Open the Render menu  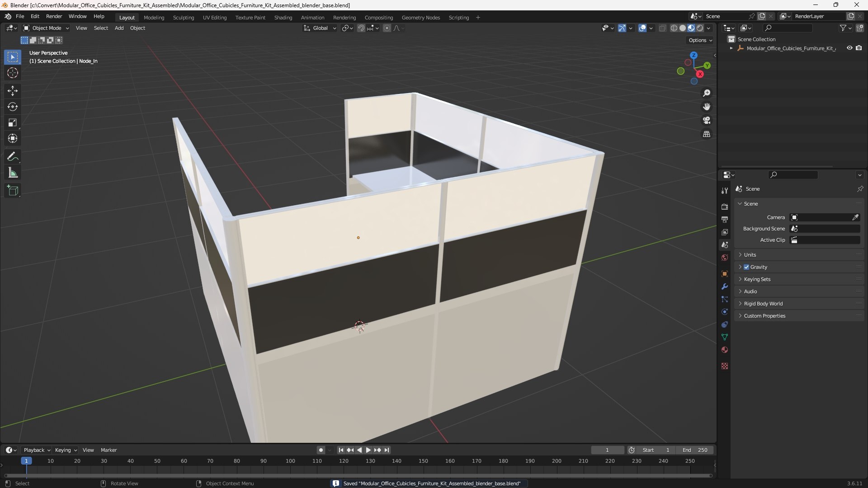(54, 16)
